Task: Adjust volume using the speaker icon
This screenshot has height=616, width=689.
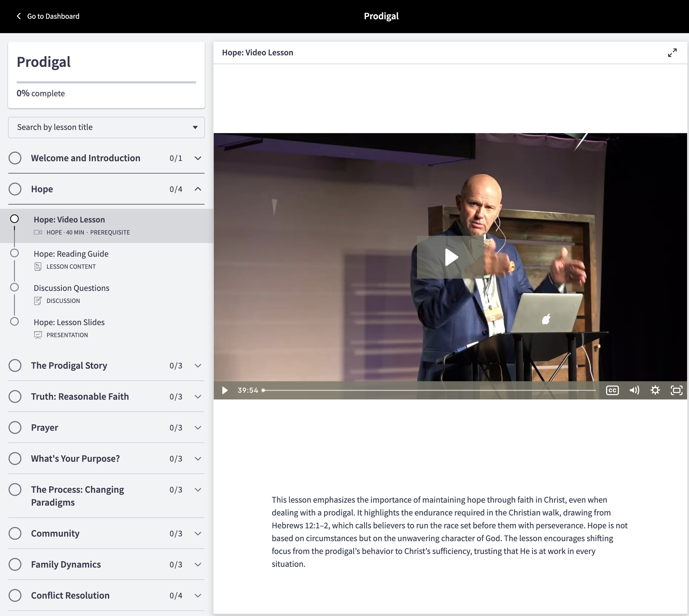Action: (634, 390)
